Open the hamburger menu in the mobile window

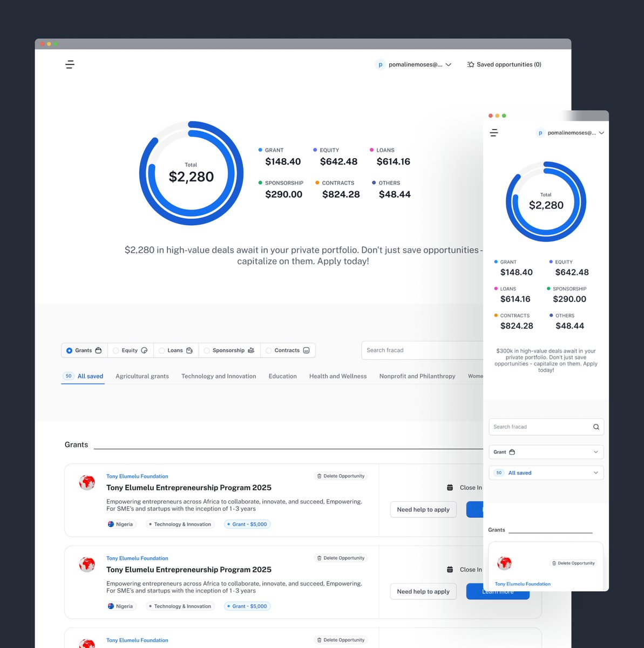coord(494,133)
